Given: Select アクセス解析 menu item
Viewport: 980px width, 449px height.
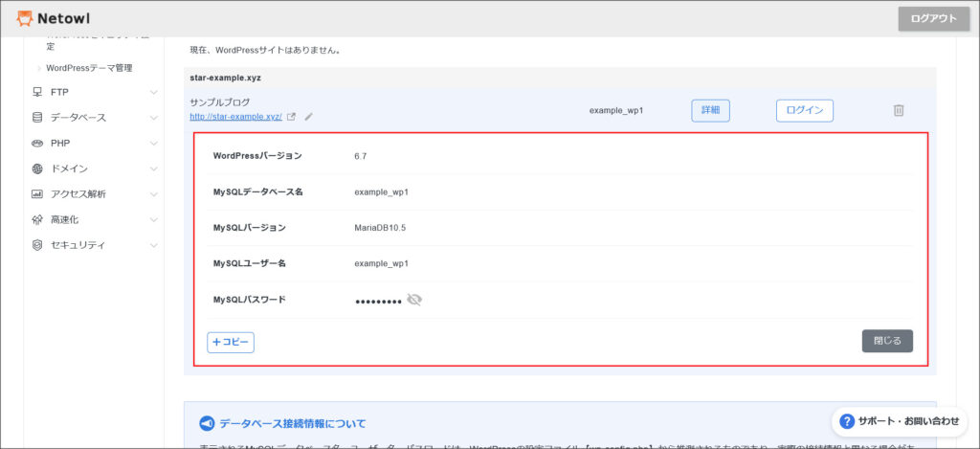Looking at the screenshot, I should pyautogui.click(x=78, y=194).
